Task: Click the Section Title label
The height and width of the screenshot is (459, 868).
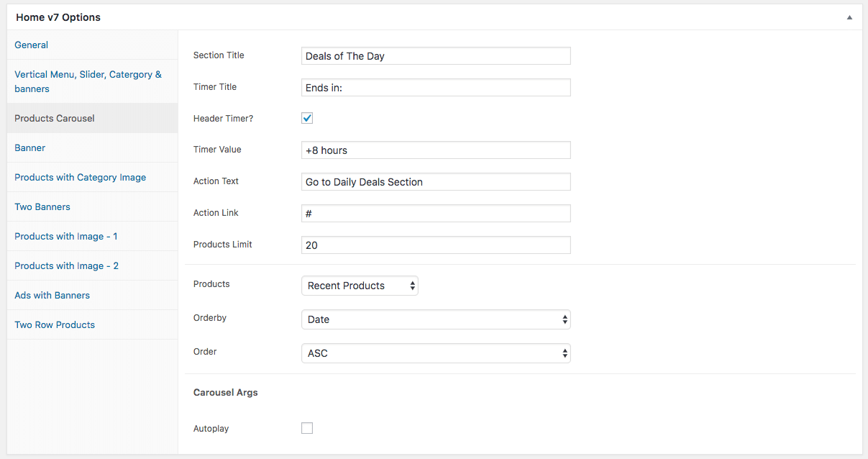Action: click(219, 55)
